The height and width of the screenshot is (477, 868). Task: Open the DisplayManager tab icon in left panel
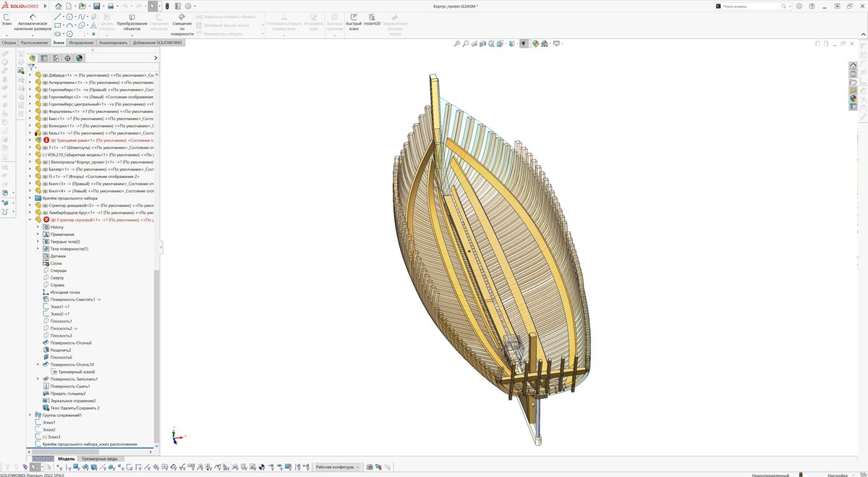(79, 59)
